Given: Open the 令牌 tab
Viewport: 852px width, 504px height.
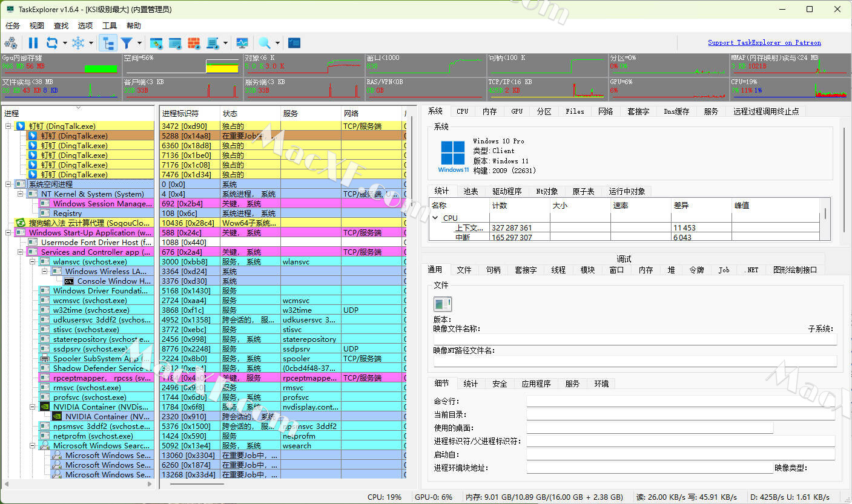Looking at the screenshot, I should (x=696, y=270).
